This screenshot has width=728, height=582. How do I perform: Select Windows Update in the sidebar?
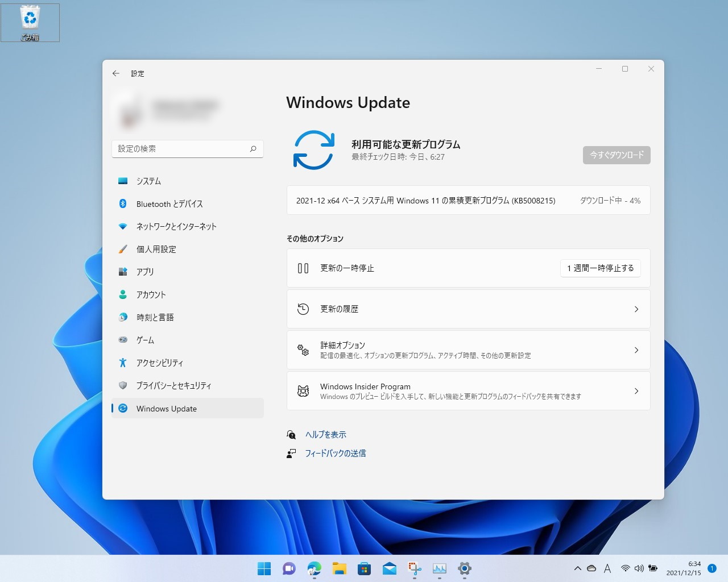pos(166,408)
